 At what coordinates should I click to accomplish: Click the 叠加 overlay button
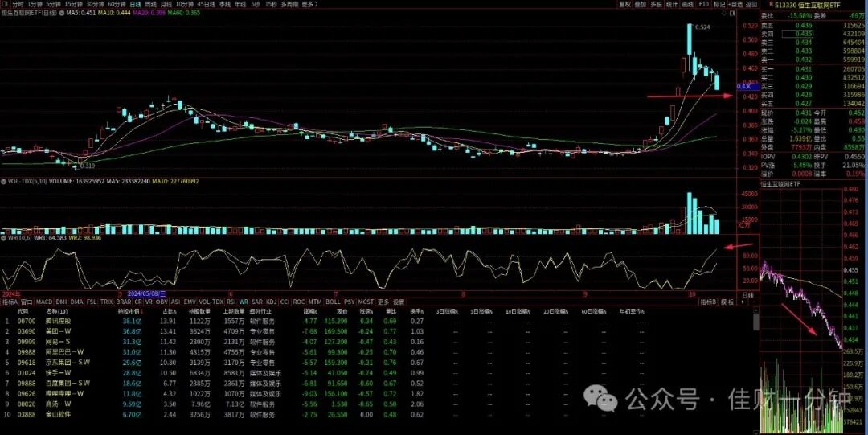click(x=641, y=4)
